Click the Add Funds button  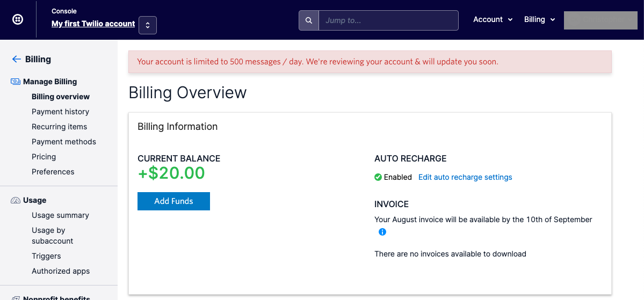(173, 201)
